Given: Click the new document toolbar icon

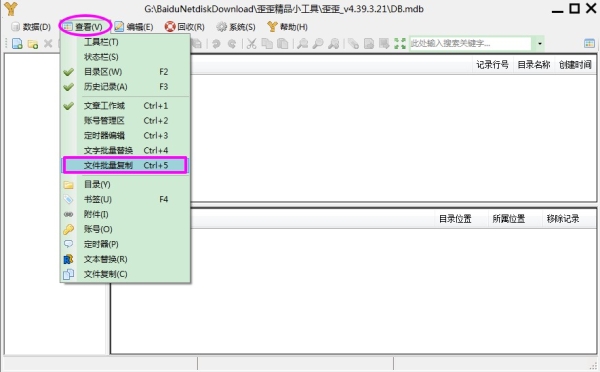Looking at the screenshot, I should click(x=17, y=44).
